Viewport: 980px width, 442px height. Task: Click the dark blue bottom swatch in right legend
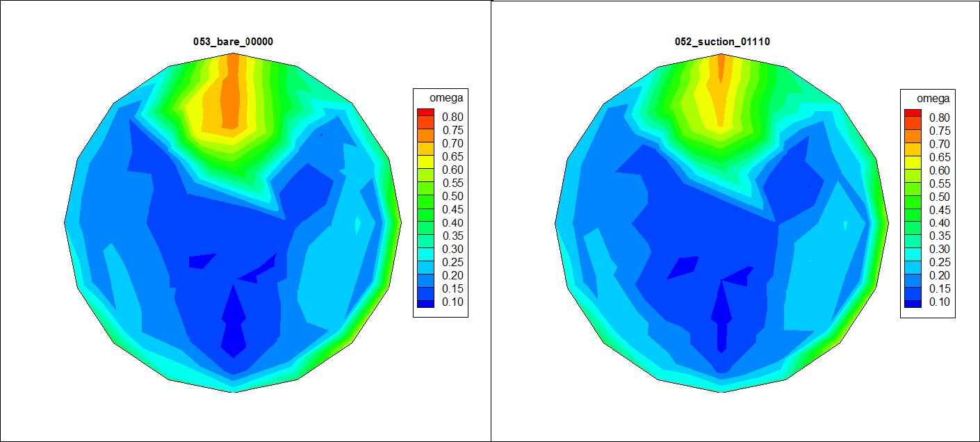911,302
